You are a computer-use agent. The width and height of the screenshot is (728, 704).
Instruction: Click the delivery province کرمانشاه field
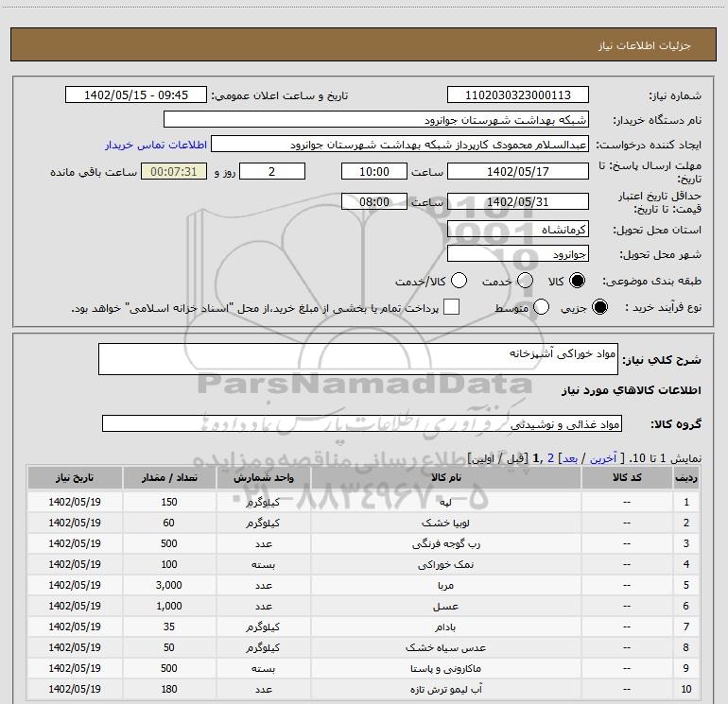(x=518, y=229)
